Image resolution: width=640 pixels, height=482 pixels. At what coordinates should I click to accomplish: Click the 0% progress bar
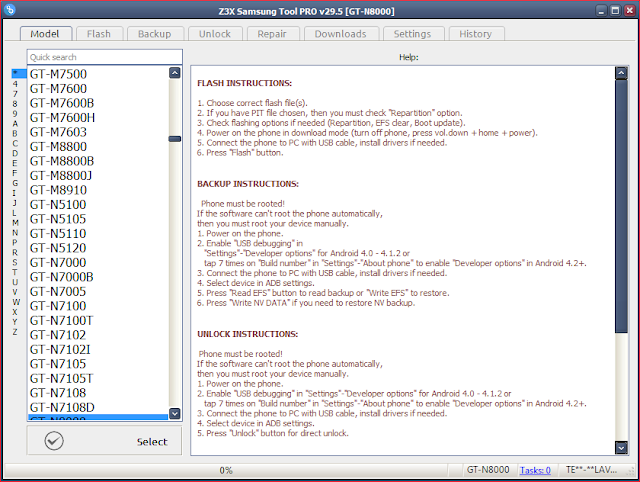[x=226, y=471]
